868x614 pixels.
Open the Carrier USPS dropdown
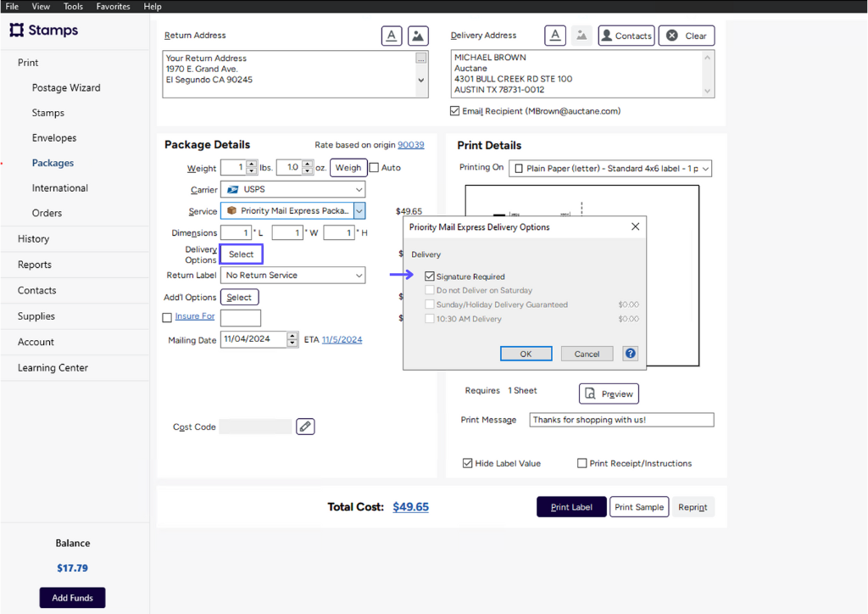coord(292,189)
